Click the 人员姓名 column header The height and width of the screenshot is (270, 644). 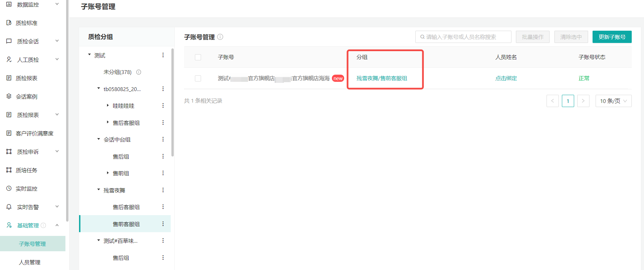pyautogui.click(x=506, y=57)
